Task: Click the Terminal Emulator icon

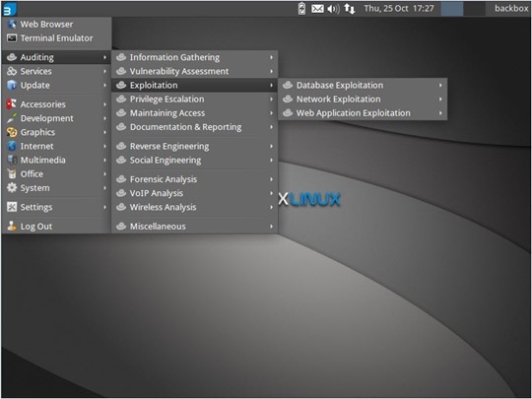Action: (12, 38)
